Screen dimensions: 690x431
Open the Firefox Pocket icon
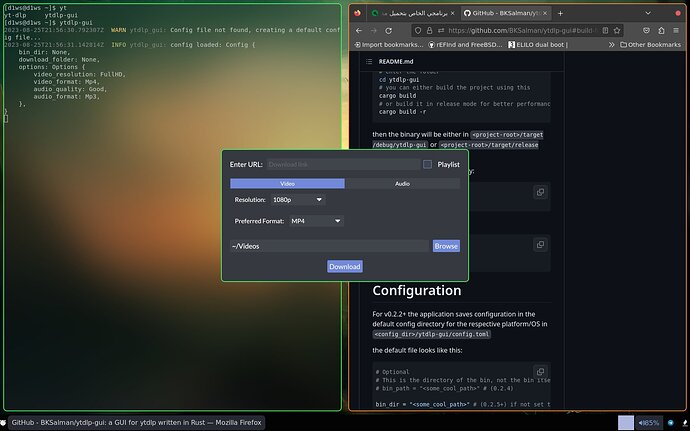(646, 30)
